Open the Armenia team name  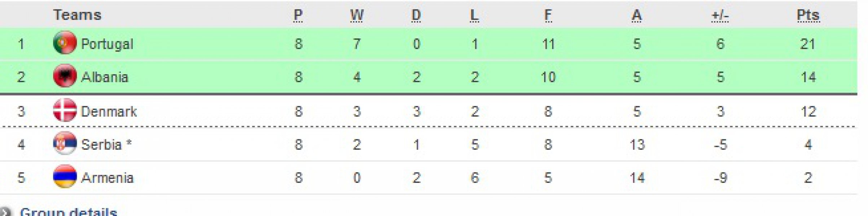coord(107,178)
